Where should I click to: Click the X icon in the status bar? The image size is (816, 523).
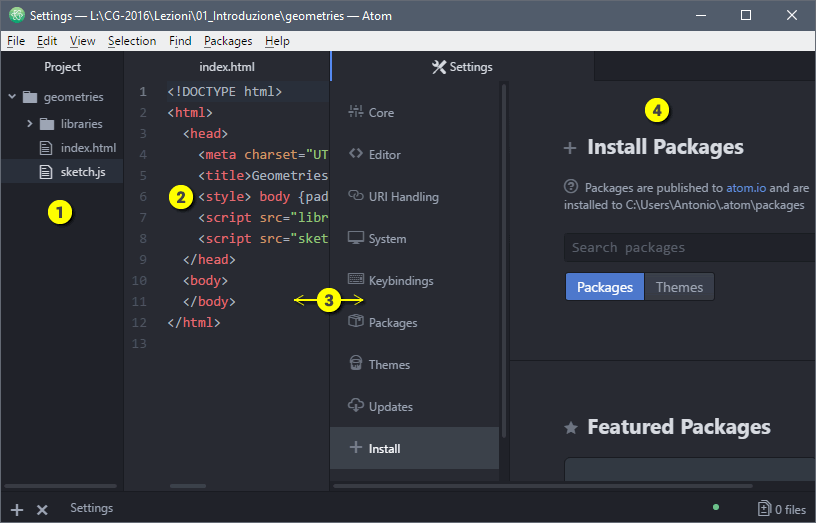(42, 509)
